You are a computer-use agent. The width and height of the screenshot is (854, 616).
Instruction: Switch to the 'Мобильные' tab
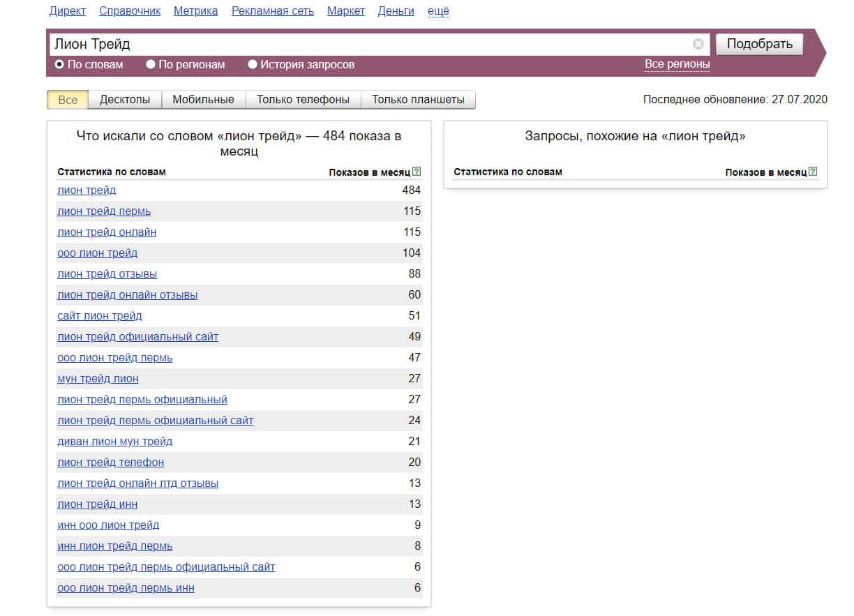pyautogui.click(x=203, y=100)
